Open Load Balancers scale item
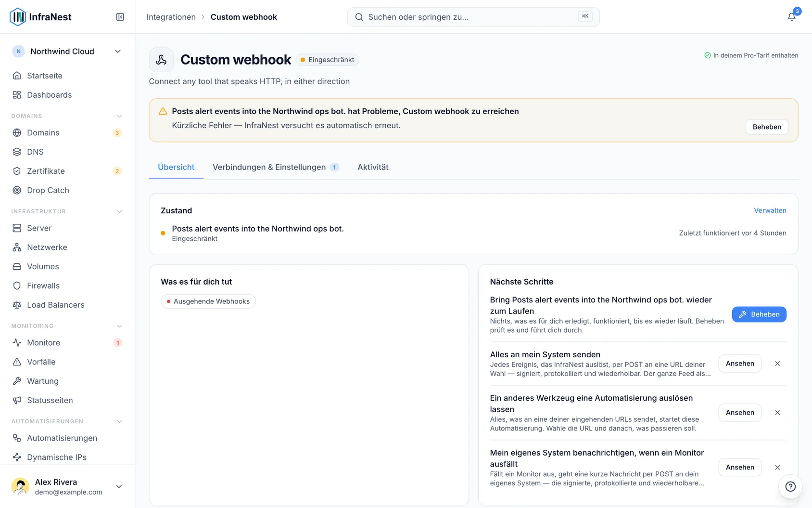 [x=67, y=305]
